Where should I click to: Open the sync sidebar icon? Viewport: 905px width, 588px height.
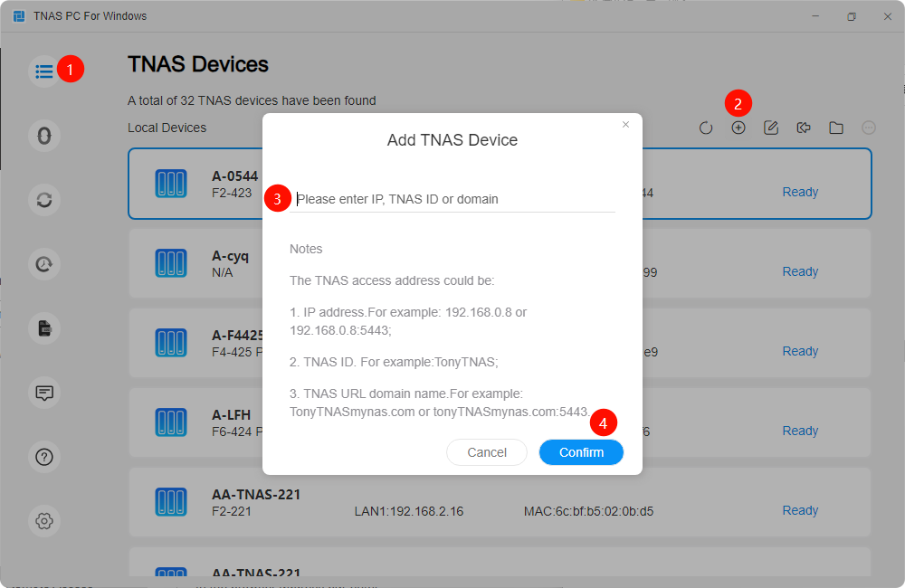point(43,200)
